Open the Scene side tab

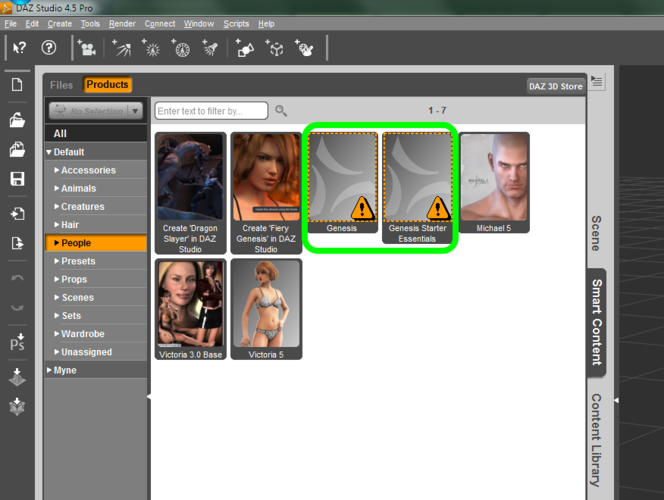[x=596, y=233]
